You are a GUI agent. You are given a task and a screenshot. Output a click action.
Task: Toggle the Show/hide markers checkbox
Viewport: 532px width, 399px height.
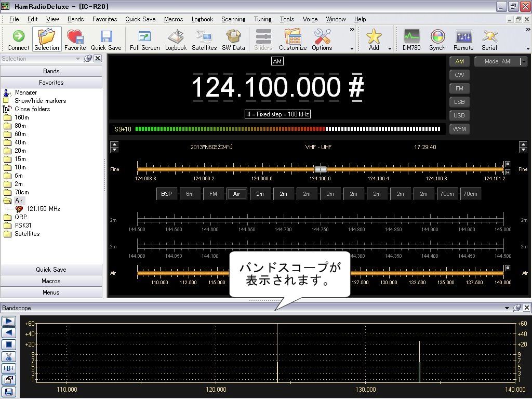[6, 100]
